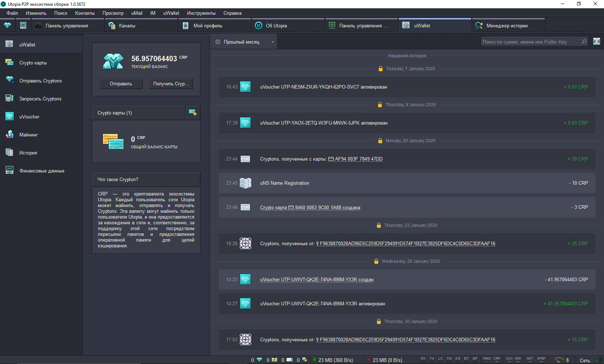Click the Wednesday, 29 January 2020 date header
Image resolution: width=604 pixels, height=364 pixels.
click(x=411, y=261)
